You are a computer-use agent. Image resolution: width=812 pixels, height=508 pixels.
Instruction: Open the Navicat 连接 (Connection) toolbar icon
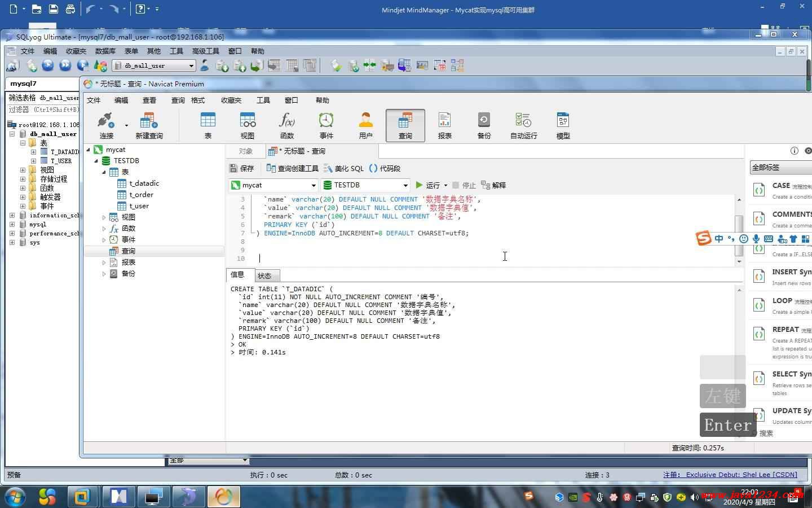107,125
